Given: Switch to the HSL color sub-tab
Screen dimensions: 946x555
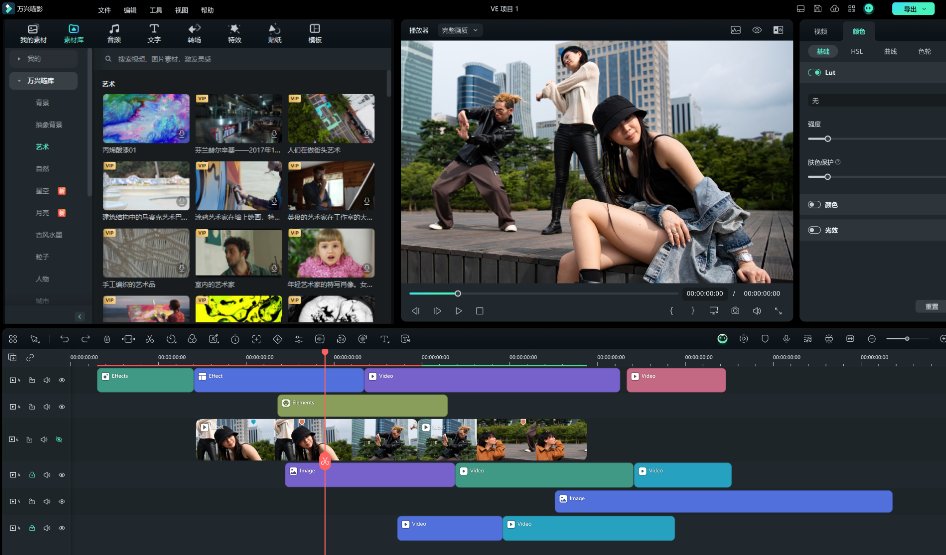Looking at the screenshot, I should pos(857,52).
